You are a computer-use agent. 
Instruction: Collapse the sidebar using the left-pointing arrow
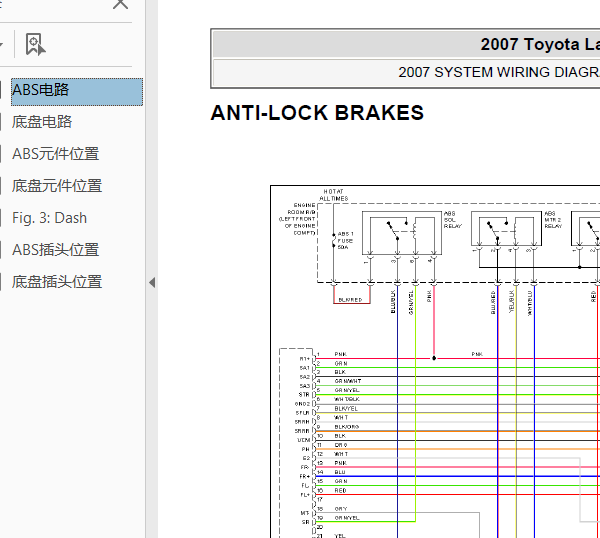click(x=152, y=283)
